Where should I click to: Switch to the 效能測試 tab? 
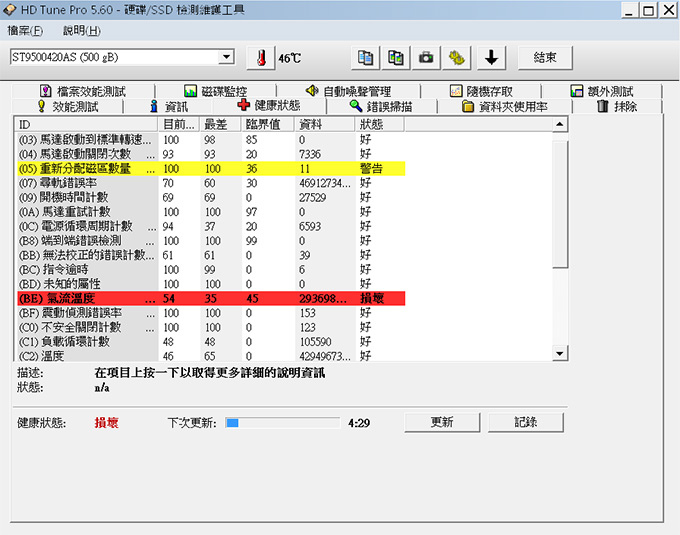(x=68, y=106)
